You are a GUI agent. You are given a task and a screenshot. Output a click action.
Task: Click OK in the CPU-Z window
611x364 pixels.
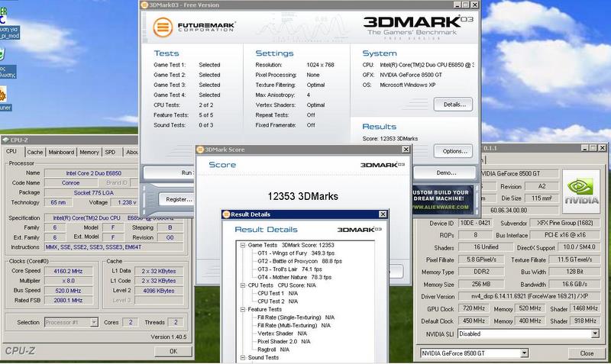(x=173, y=351)
